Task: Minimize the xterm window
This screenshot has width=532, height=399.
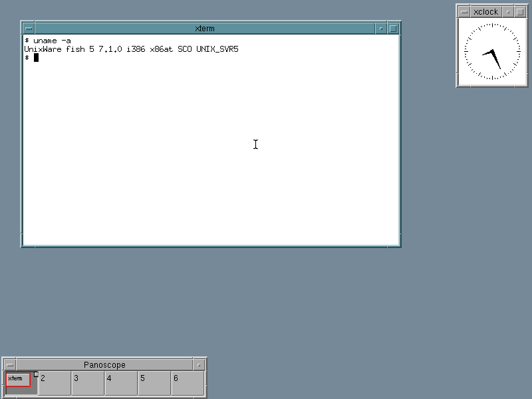Action: [x=381, y=29]
